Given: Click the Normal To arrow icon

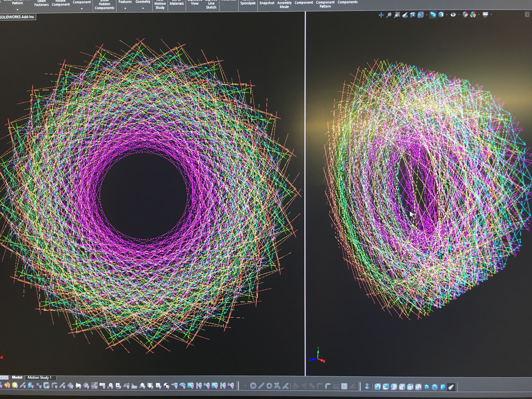Looking at the screenshot, I should click(x=367, y=386).
